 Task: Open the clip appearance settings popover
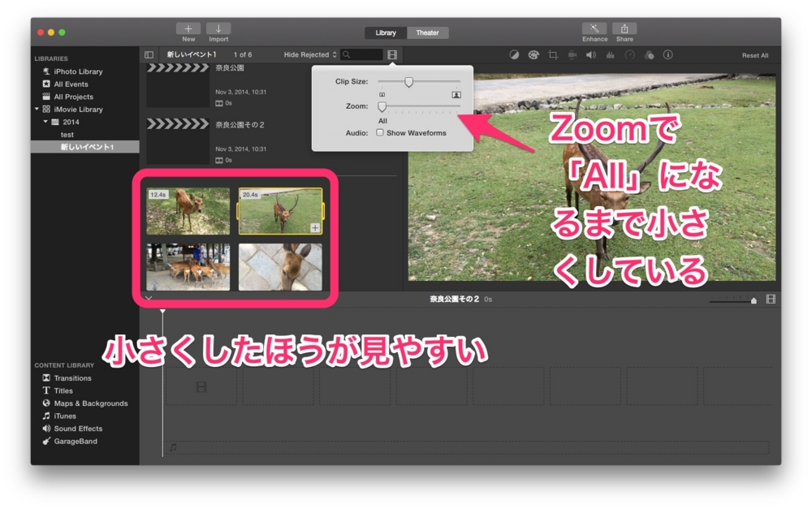[393, 54]
